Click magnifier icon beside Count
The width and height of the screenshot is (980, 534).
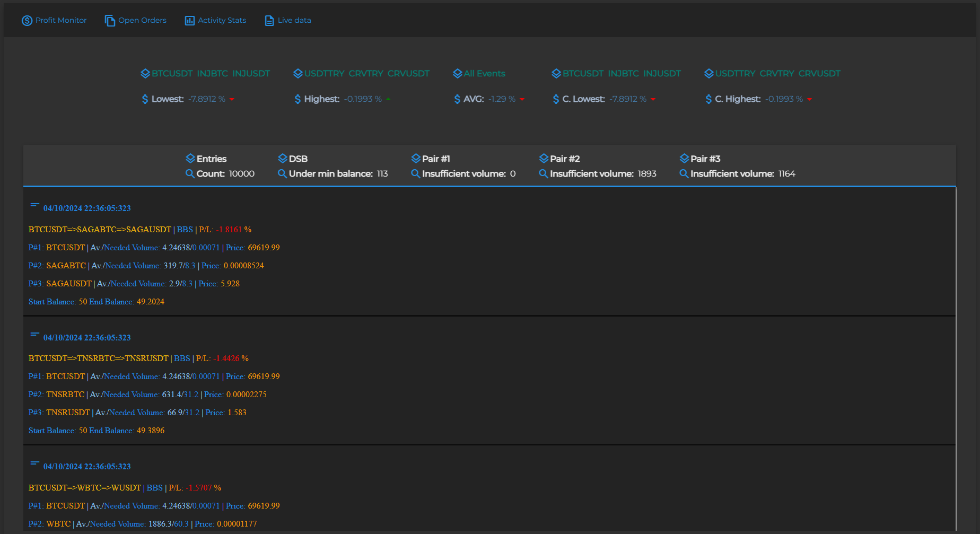pos(190,174)
